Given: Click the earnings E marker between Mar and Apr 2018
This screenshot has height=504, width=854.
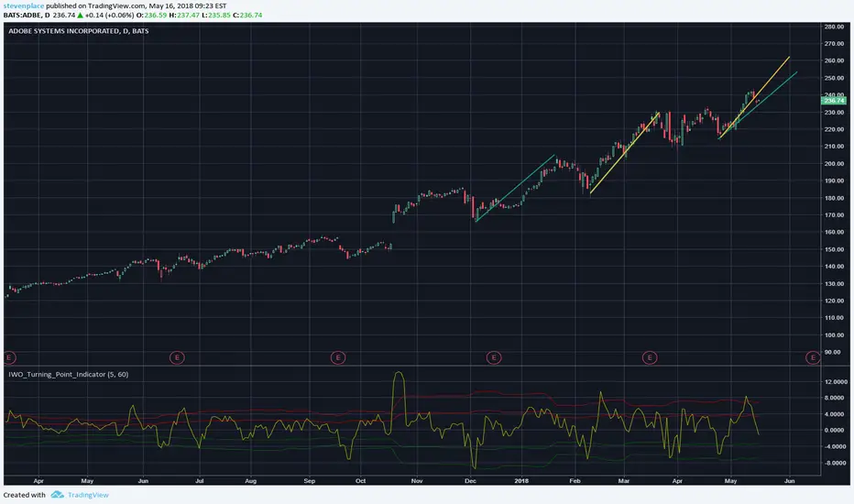Looking at the screenshot, I should pos(650,357).
